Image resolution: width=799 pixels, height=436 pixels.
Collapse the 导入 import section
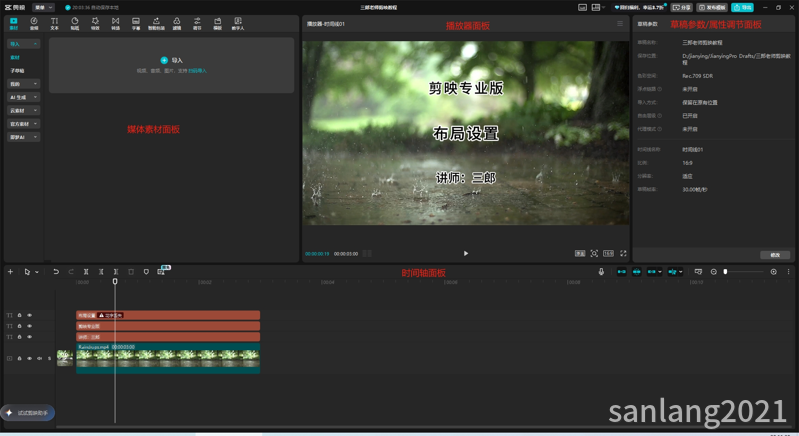click(23, 44)
